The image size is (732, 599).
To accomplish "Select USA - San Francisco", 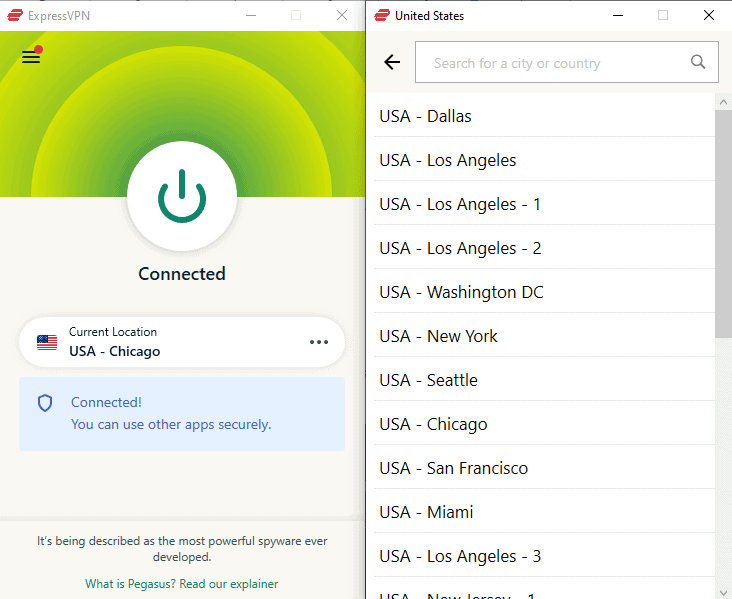I will pyautogui.click(x=544, y=467).
